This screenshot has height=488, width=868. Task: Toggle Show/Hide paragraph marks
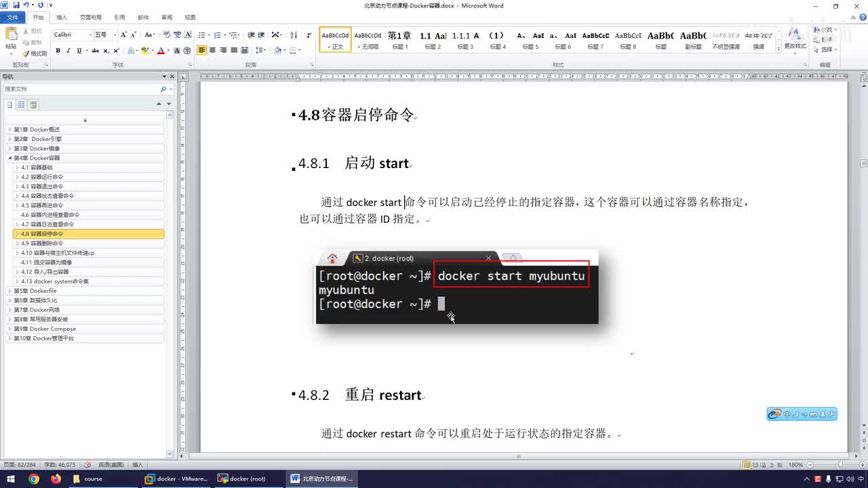pyautogui.click(x=309, y=35)
